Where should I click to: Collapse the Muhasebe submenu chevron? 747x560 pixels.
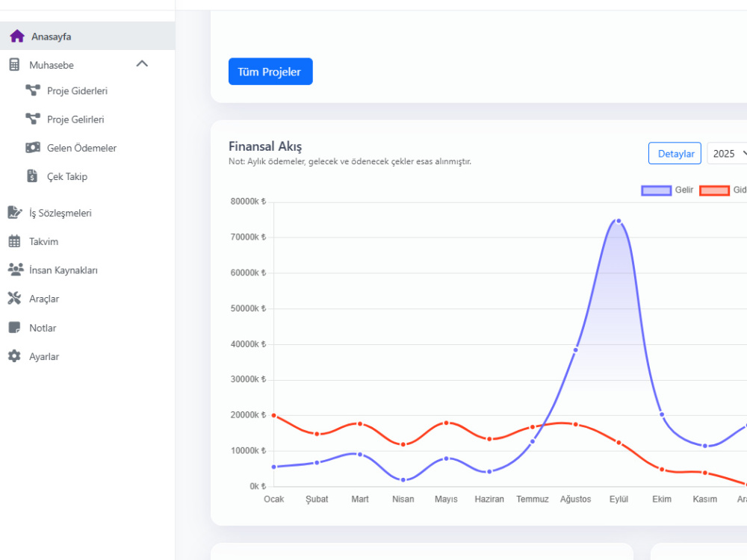click(142, 63)
